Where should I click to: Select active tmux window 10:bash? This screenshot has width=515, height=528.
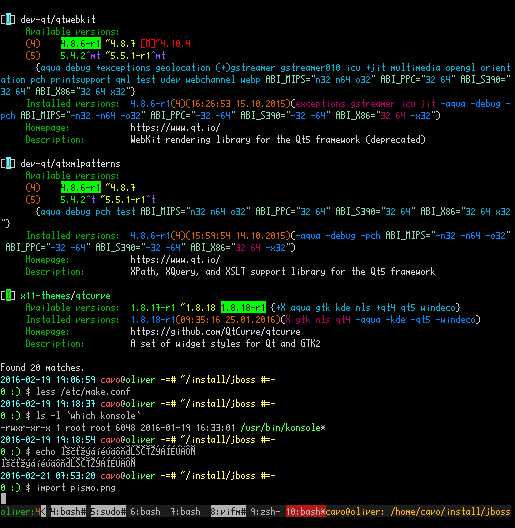(x=305, y=512)
